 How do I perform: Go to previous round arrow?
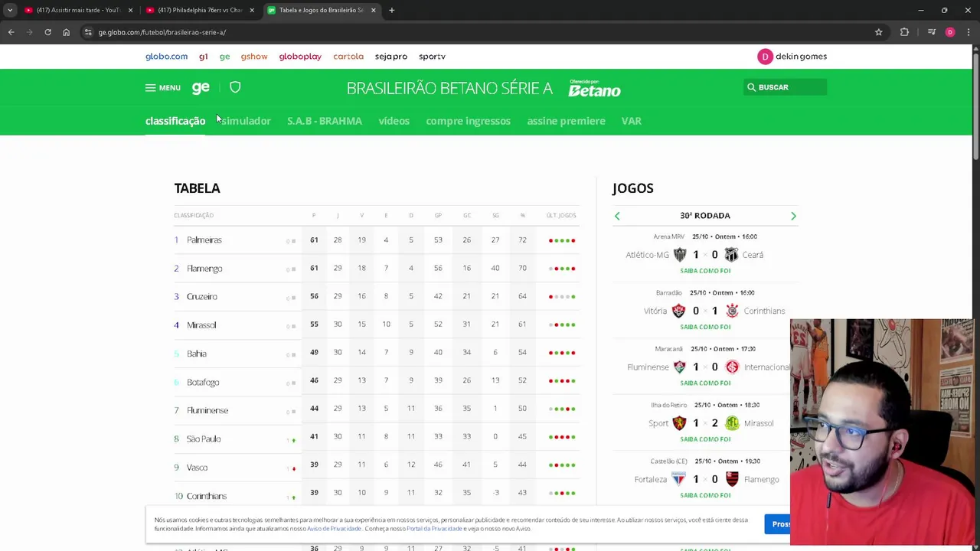(617, 216)
